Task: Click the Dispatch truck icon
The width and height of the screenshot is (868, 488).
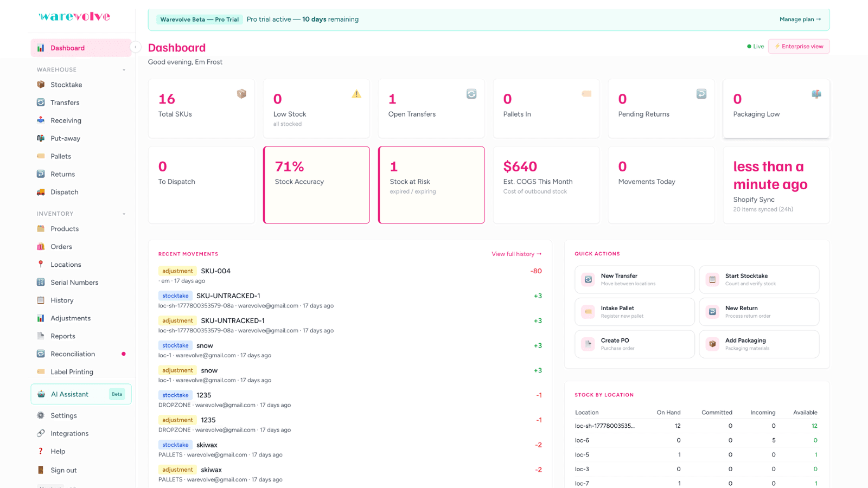Action: point(41,192)
